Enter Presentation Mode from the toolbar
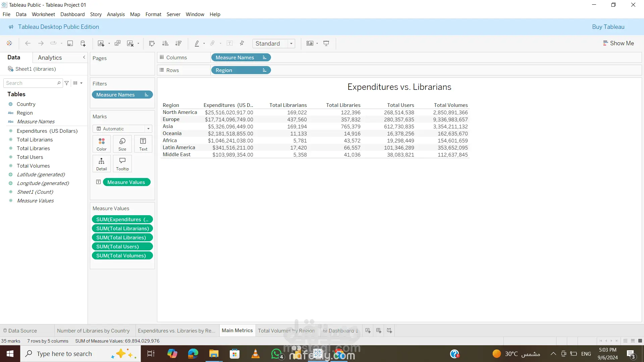Viewport: 644px width, 362px height. coord(326,43)
